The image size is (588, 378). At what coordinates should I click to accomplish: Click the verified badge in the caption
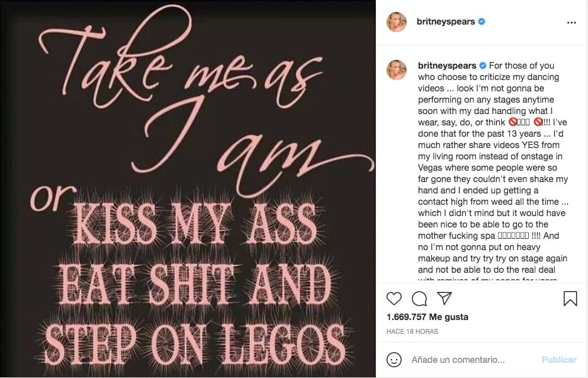483,66
